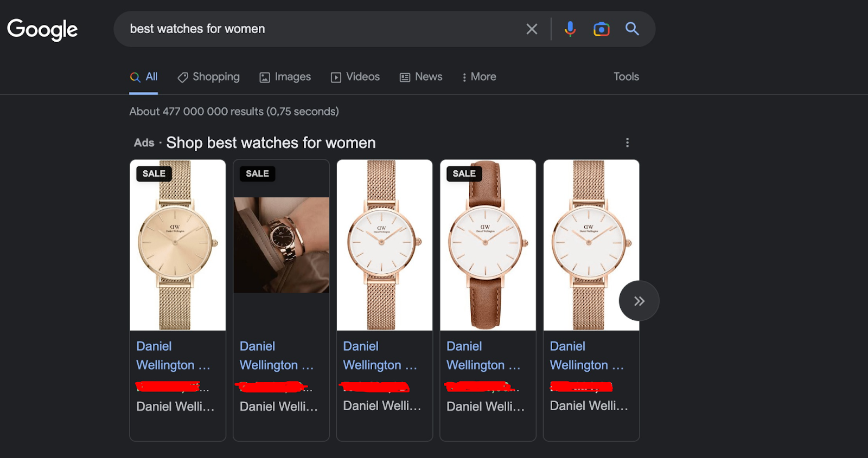Viewport: 868px width, 458px height.
Task: Clear the search query with the X icon
Action: pyautogui.click(x=532, y=29)
